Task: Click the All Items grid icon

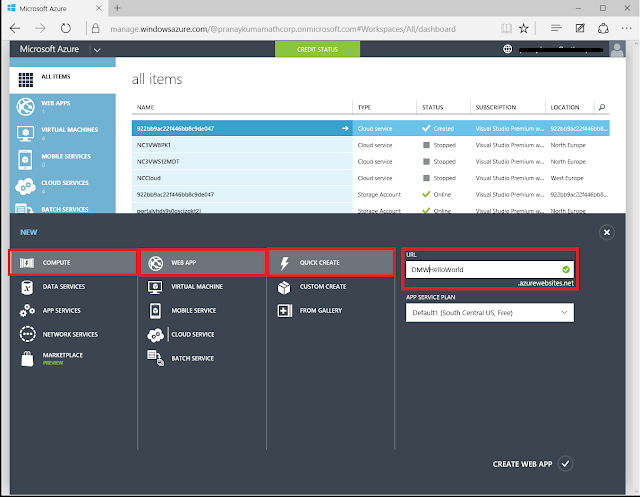Action: (26, 80)
